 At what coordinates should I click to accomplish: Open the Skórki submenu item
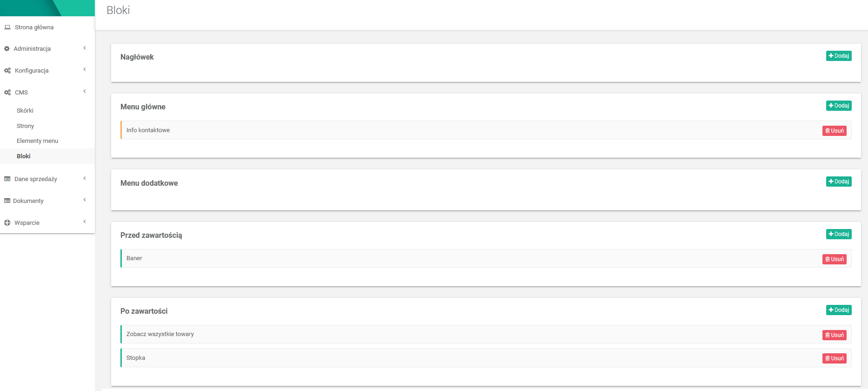pyautogui.click(x=25, y=111)
